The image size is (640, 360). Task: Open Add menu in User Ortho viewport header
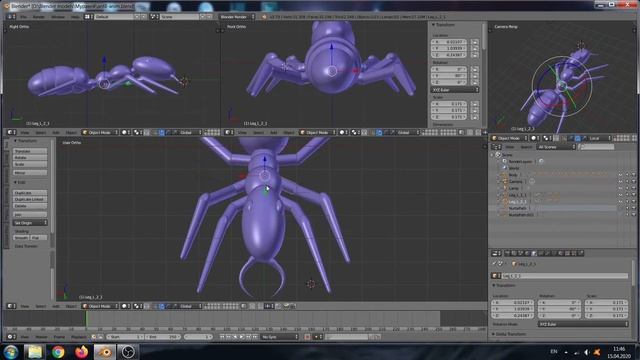tap(56, 306)
